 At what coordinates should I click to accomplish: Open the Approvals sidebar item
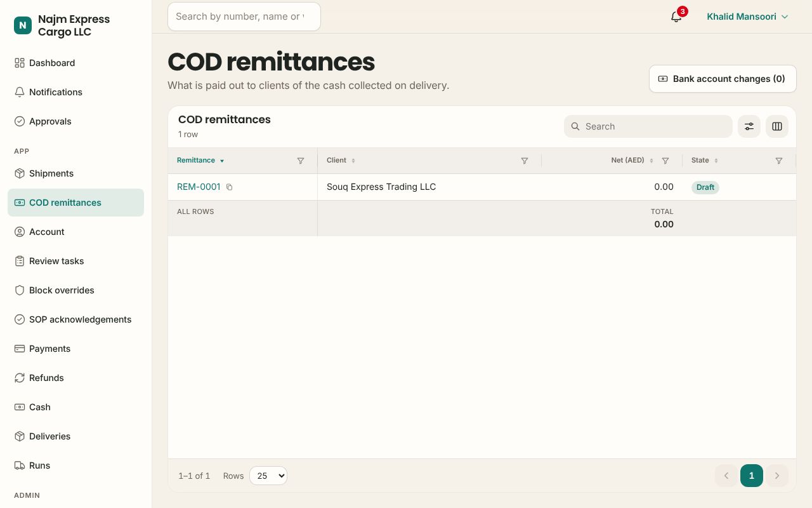point(76,121)
